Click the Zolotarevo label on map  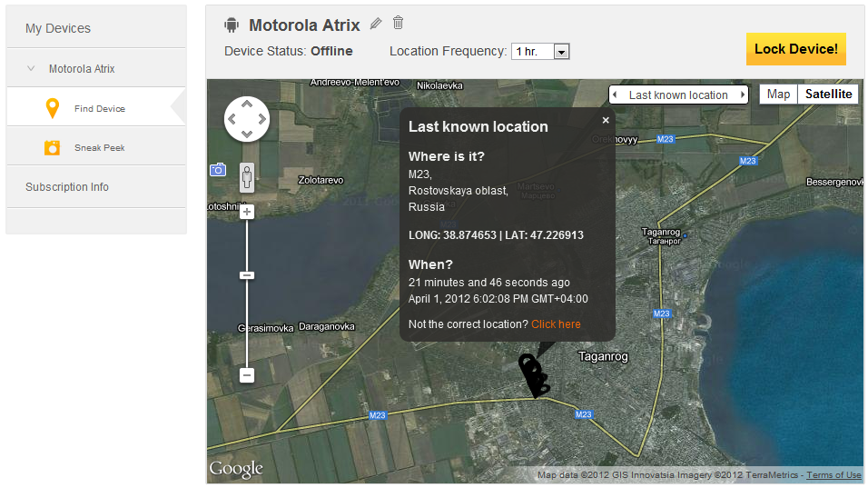click(321, 180)
